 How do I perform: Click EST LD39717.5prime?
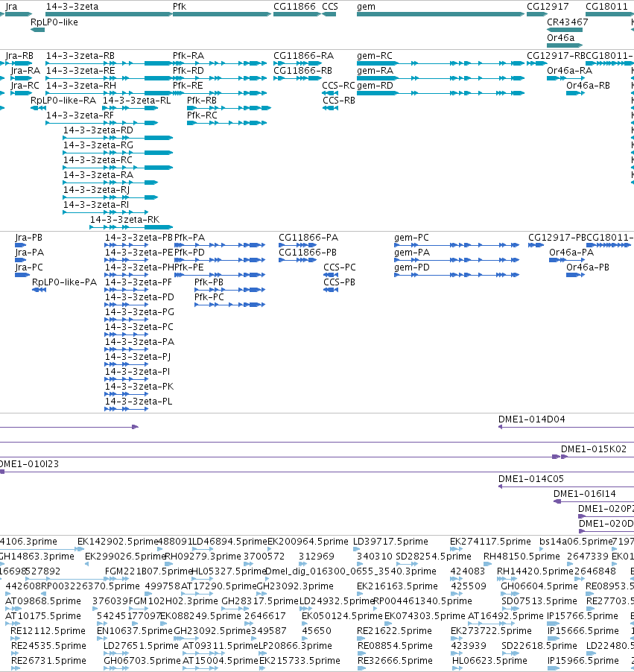390,542
